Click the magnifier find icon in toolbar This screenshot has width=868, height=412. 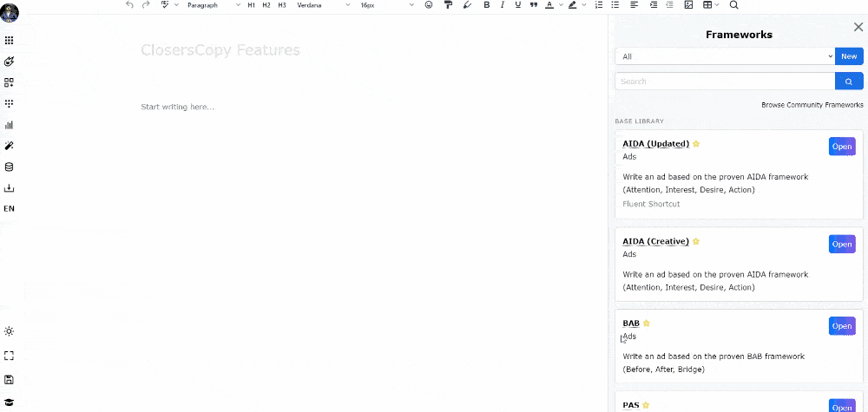[x=734, y=5]
